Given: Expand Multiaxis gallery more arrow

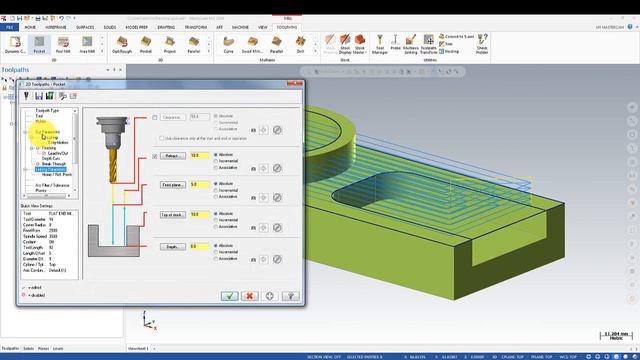Looking at the screenshot, I should pos(315,51).
